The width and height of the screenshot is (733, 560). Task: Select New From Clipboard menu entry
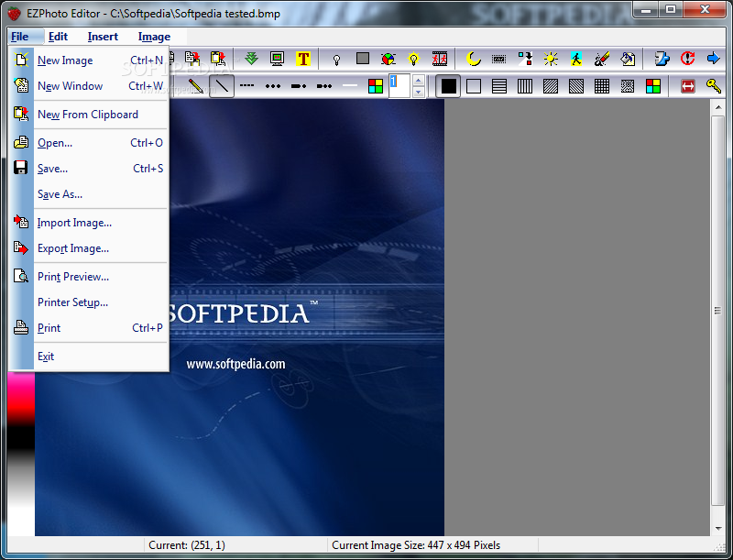click(89, 115)
